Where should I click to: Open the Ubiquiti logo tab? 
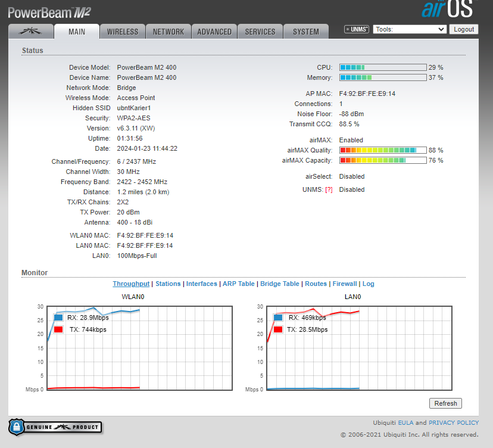tap(31, 32)
